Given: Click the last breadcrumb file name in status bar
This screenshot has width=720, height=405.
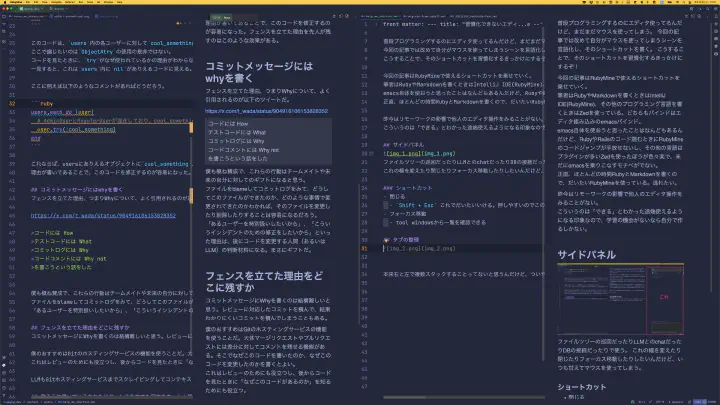Looking at the screenshot, I should [77, 402].
